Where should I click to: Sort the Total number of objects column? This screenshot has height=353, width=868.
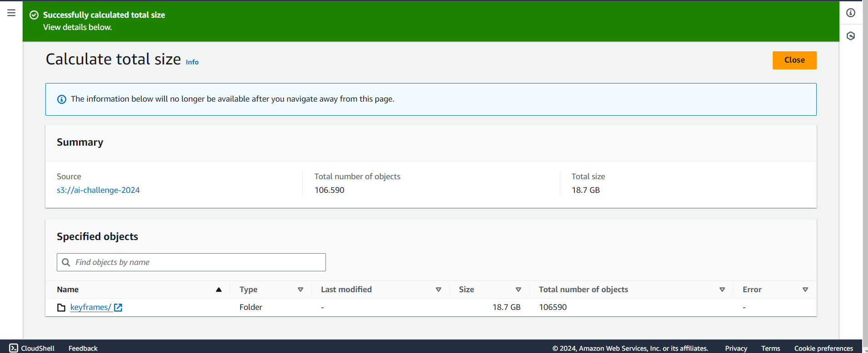click(x=722, y=289)
